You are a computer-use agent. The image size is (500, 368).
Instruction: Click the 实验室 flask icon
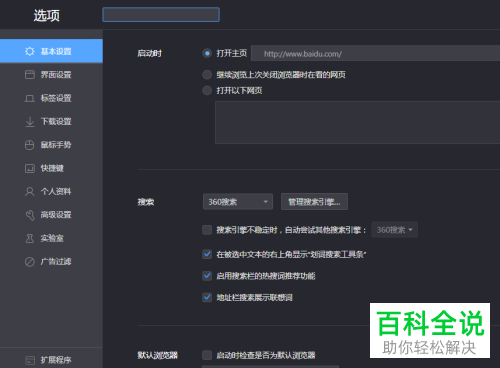pyautogui.click(x=30, y=238)
